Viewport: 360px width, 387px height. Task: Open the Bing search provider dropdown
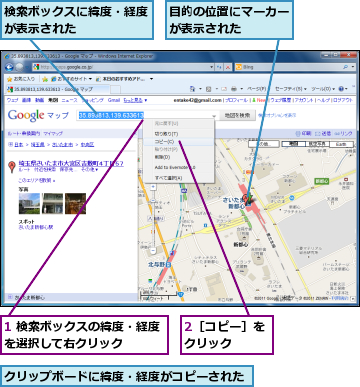tap(353, 67)
